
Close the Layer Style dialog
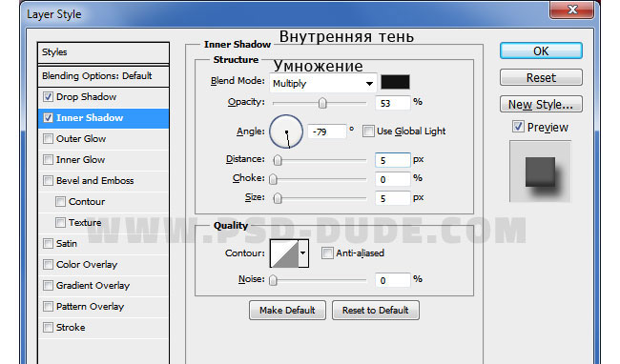[571, 10]
